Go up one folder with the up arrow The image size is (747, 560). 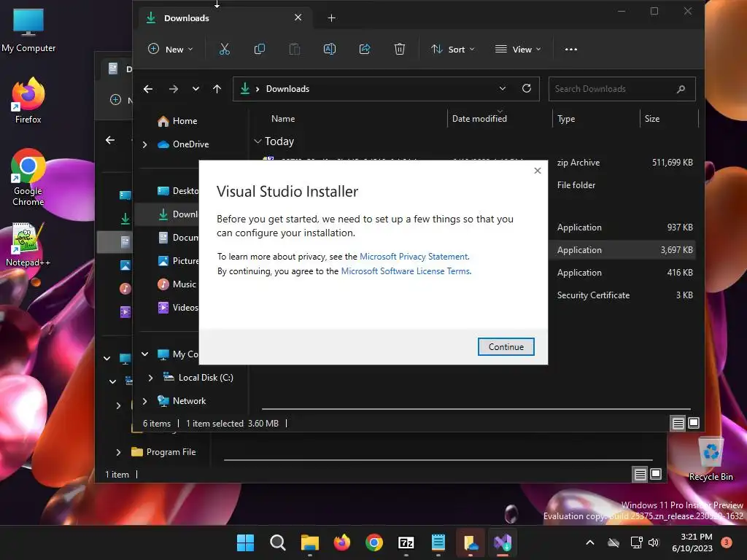[217, 89]
